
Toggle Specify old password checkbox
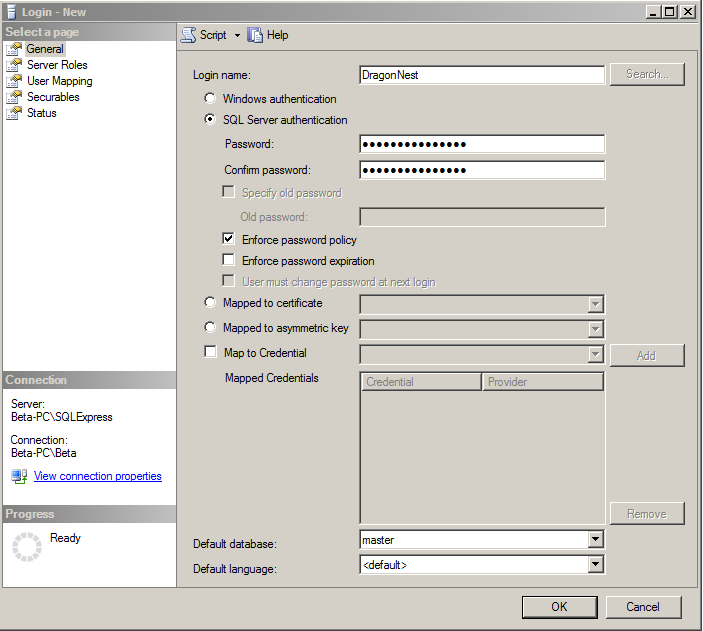[229, 192]
